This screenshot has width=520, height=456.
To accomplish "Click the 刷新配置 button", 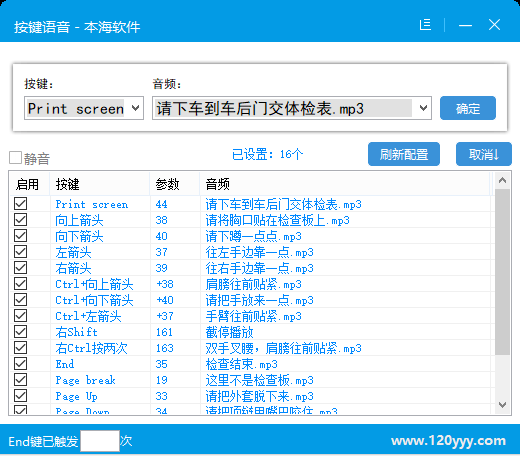I will [404, 154].
